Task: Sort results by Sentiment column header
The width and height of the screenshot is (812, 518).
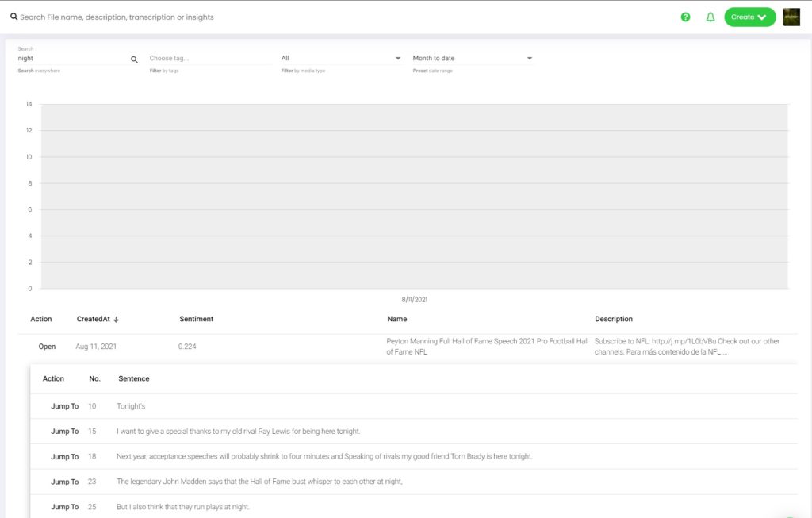Action: click(196, 319)
